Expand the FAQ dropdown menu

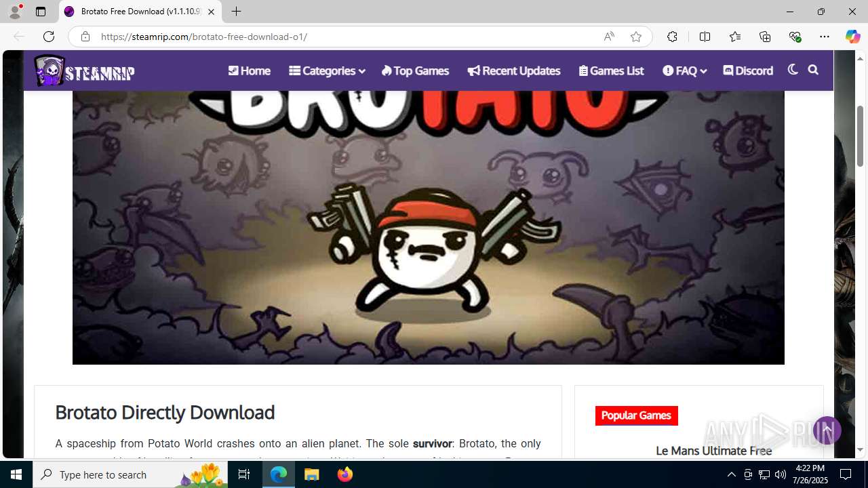(x=684, y=70)
